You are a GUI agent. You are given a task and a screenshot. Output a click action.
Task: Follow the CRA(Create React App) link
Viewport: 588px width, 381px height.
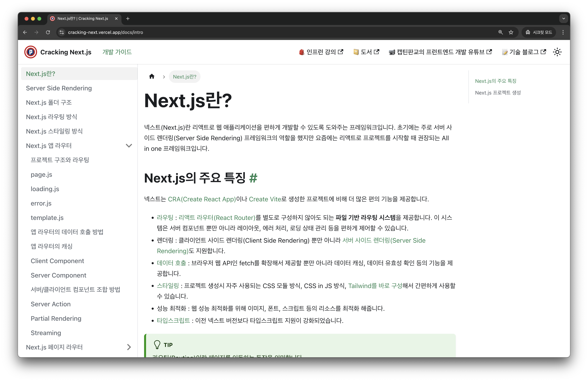pos(202,199)
